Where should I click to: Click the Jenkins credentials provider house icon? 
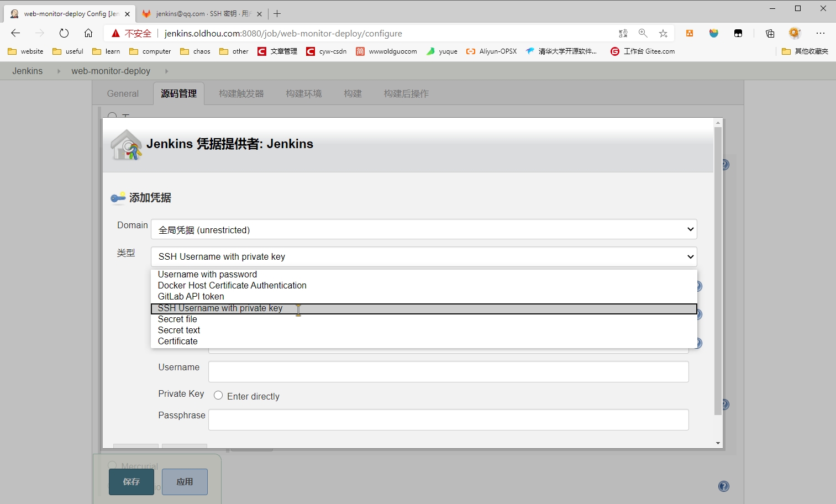pos(127,145)
